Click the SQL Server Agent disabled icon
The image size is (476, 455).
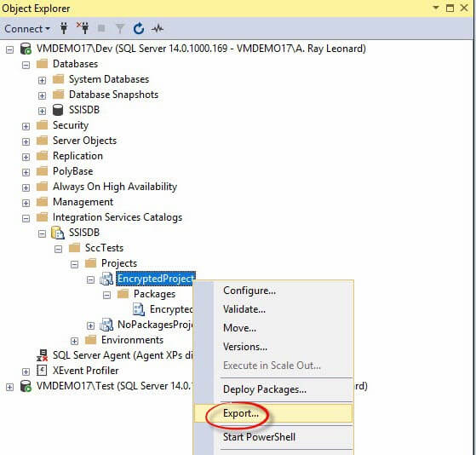(x=42, y=355)
